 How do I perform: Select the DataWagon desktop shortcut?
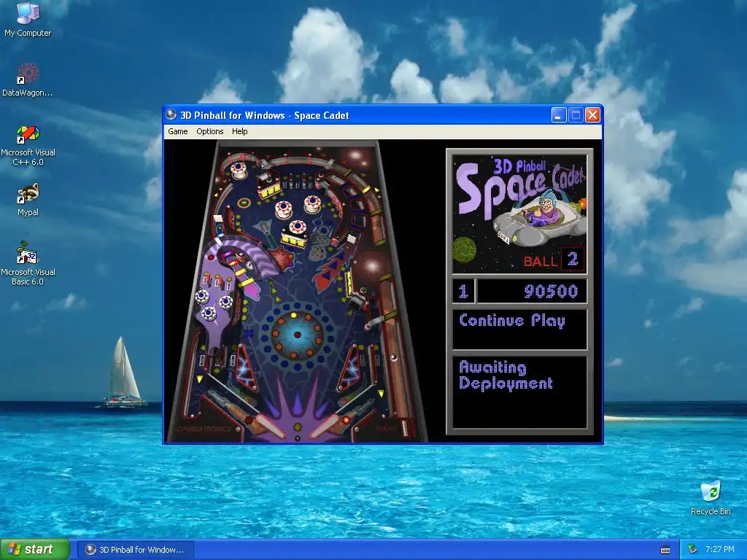(28, 79)
